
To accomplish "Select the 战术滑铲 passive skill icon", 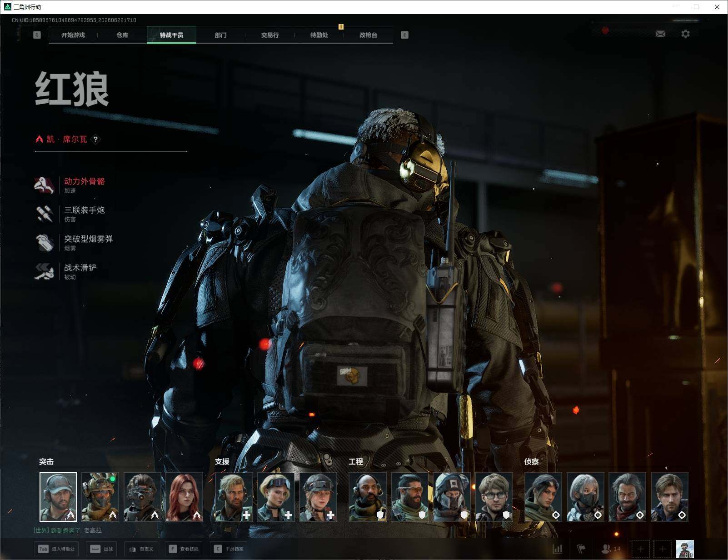I will coord(44,271).
